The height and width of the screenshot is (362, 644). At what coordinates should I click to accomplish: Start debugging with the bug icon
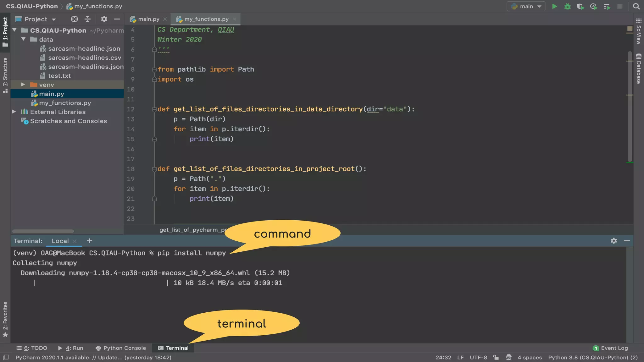tap(568, 6)
